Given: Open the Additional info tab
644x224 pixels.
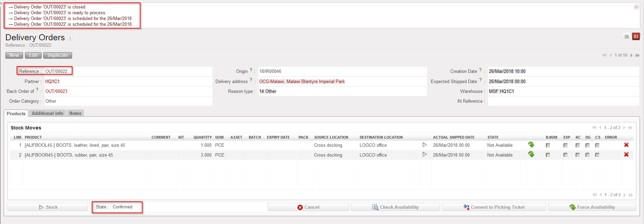Looking at the screenshot, I should (47, 113).
